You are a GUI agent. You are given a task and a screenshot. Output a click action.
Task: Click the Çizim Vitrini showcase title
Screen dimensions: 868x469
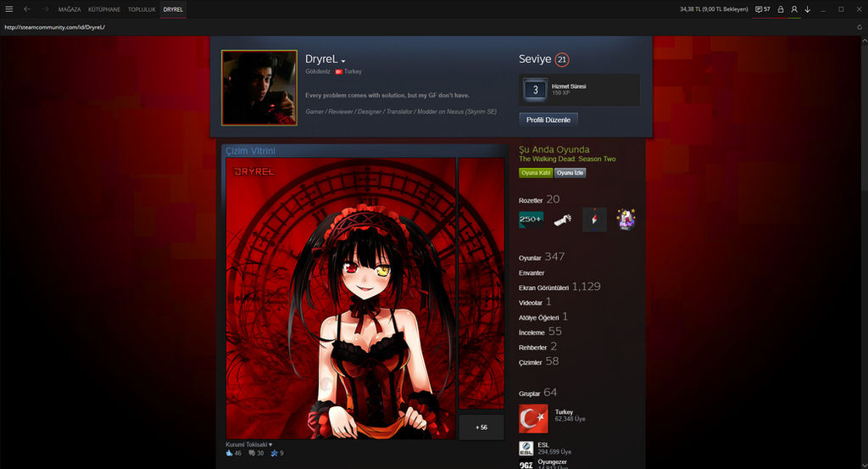[x=250, y=151]
